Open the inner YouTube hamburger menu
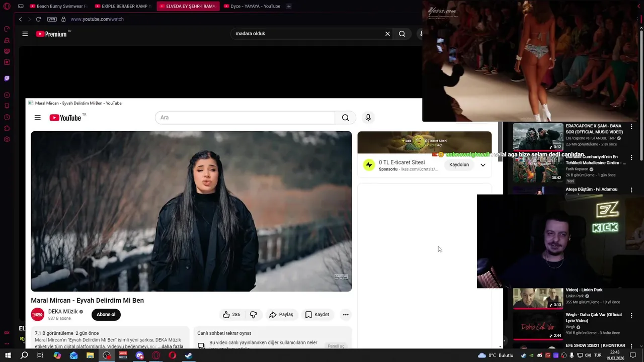This screenshot has height=362, width=644. [37, 118]
